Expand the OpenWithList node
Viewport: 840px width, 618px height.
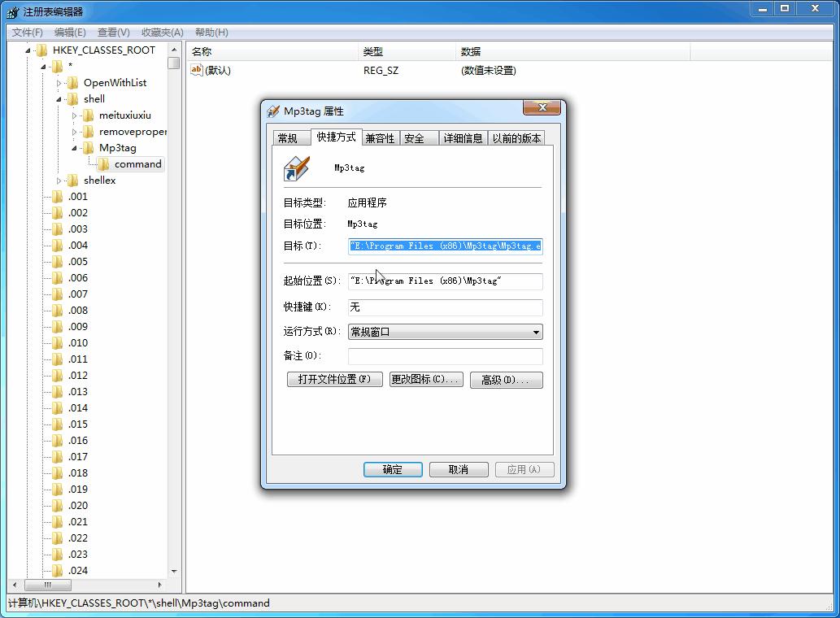[x=59, y=83]
